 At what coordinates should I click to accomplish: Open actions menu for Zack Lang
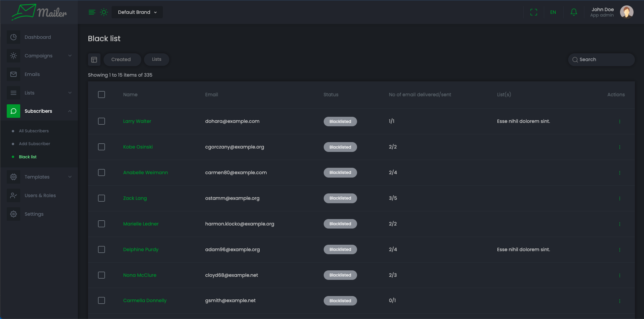[619, 198]
